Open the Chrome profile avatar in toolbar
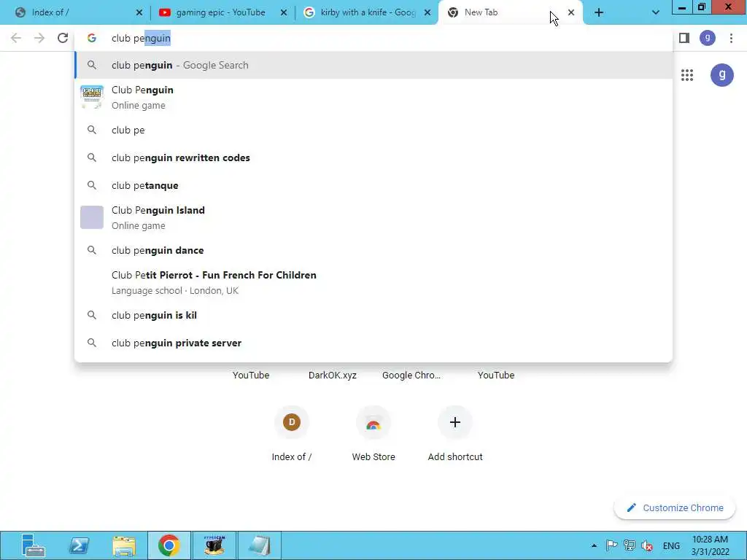 (x=708, y=38)
